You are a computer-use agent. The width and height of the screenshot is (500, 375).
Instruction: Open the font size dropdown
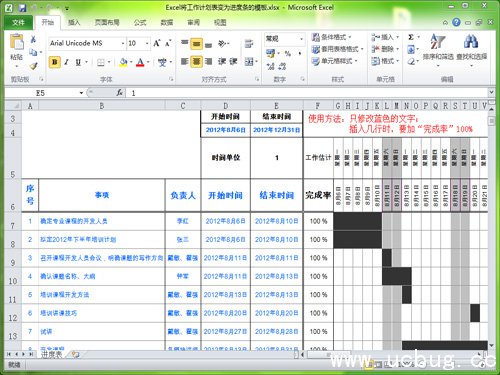click(x=147, y=43)
